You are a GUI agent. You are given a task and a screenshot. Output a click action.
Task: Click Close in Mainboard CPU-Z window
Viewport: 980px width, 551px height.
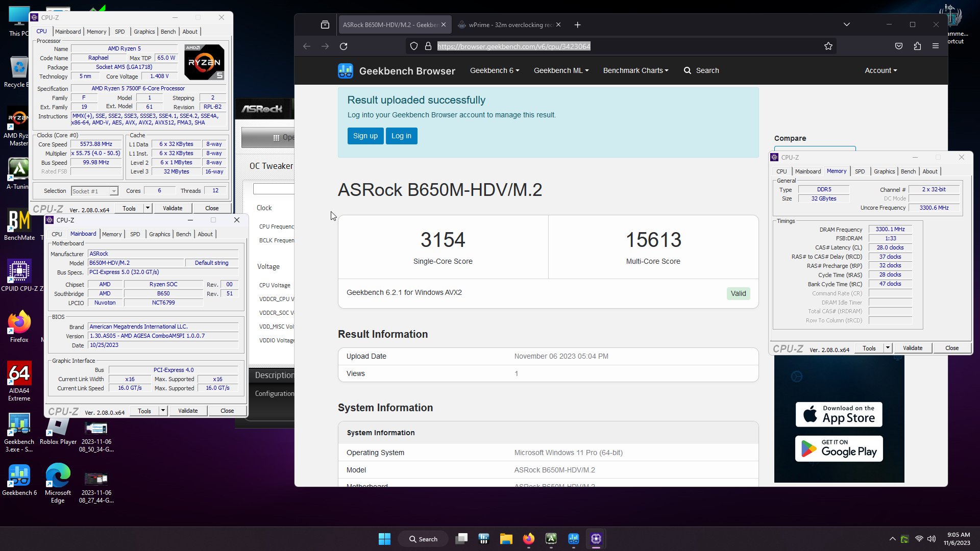pyautogui.click(x=227, y=411)
